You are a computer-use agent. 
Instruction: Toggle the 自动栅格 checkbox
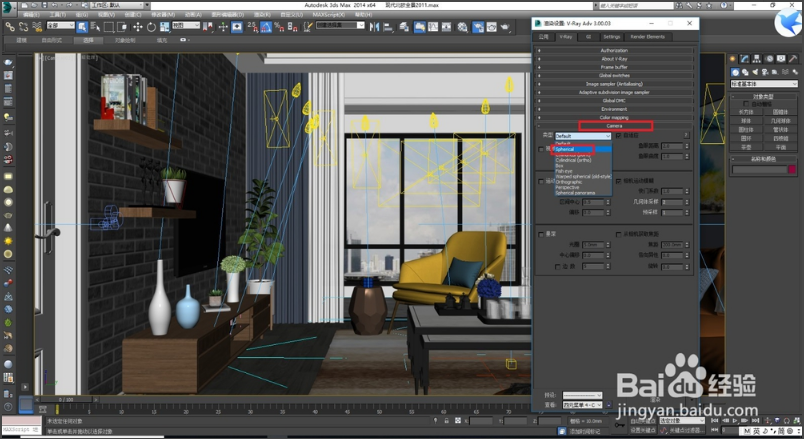746,104
